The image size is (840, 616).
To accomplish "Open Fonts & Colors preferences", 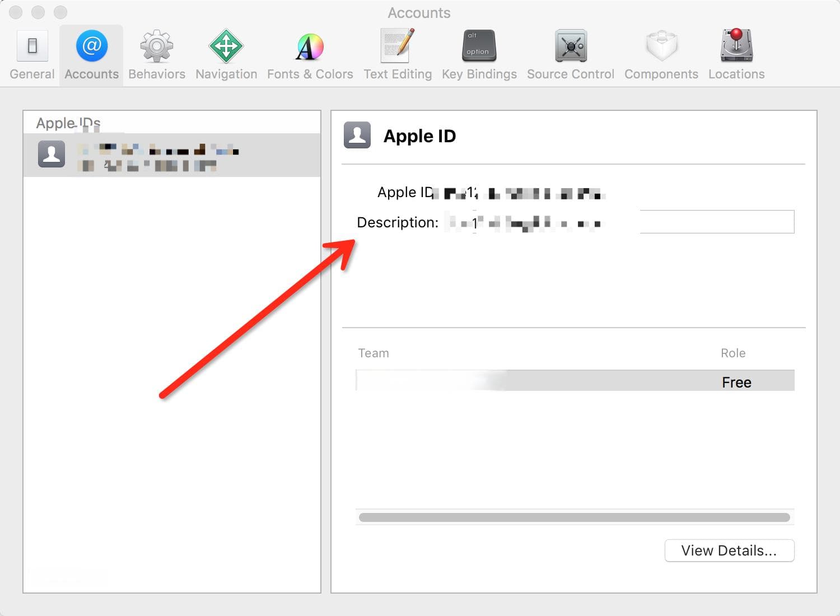I will coord(310,55).
